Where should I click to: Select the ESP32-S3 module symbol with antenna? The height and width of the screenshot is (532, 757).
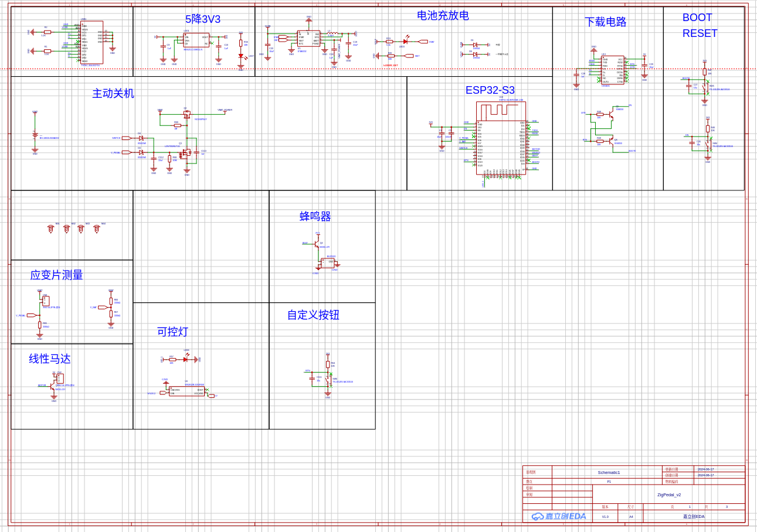pyautogui.click(x=501, y=138)
